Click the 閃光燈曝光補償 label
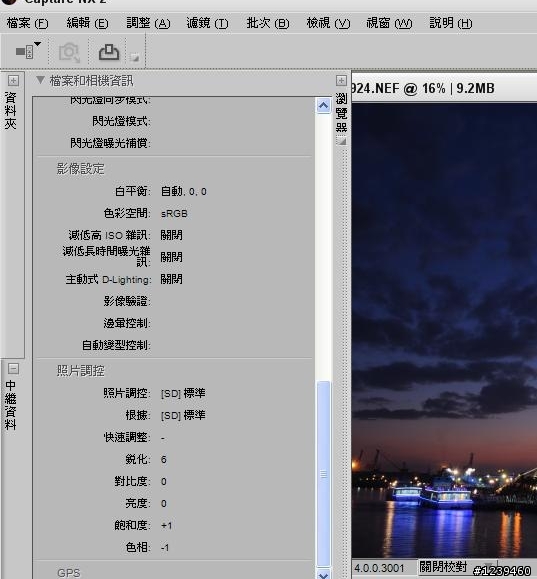This screenshot has width=537, height=579. pos(110,143)
